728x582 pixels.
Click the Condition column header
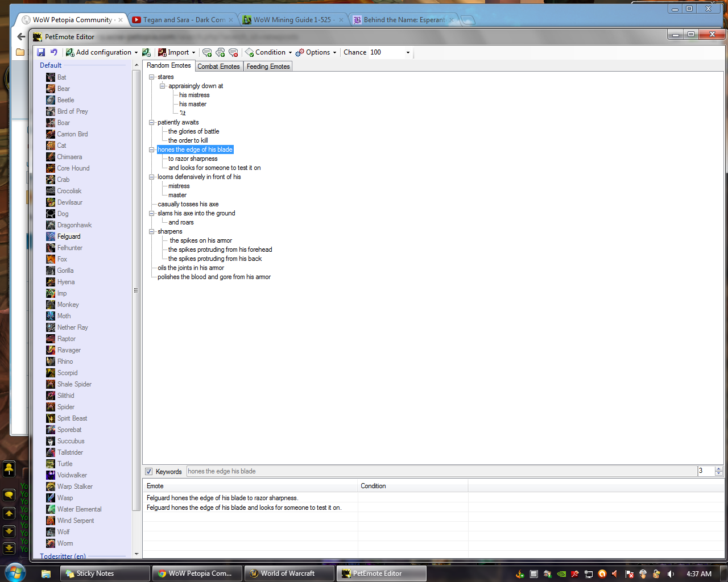(x=413, y=486)
